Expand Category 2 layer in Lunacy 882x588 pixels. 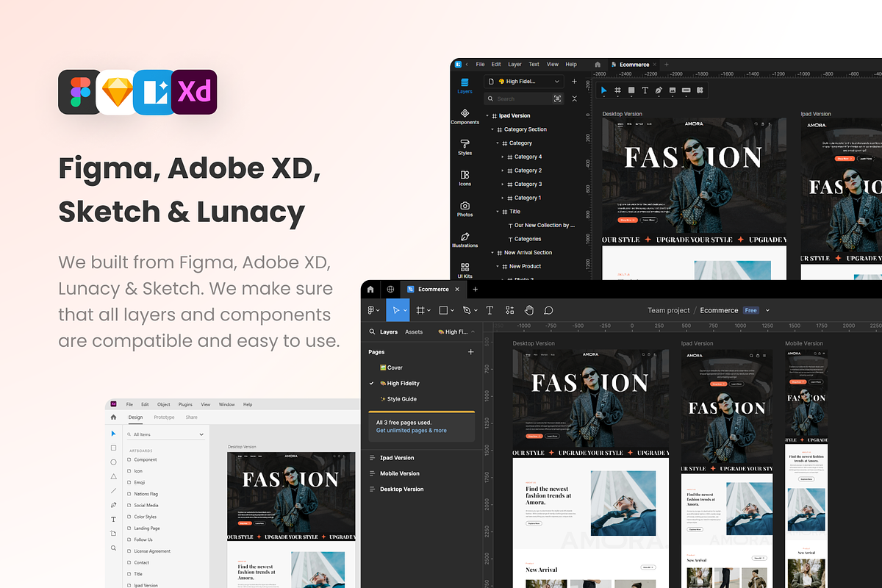pyautogui.click(x=503, y=171)
